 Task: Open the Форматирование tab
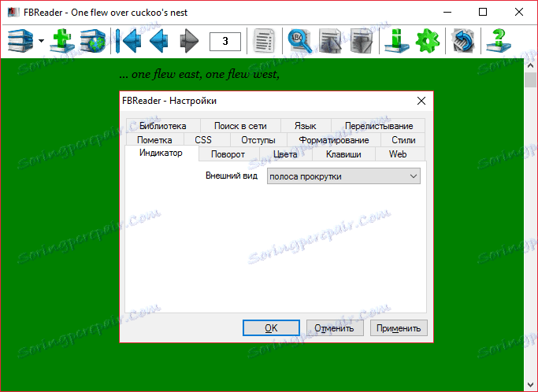pos(333,140)
